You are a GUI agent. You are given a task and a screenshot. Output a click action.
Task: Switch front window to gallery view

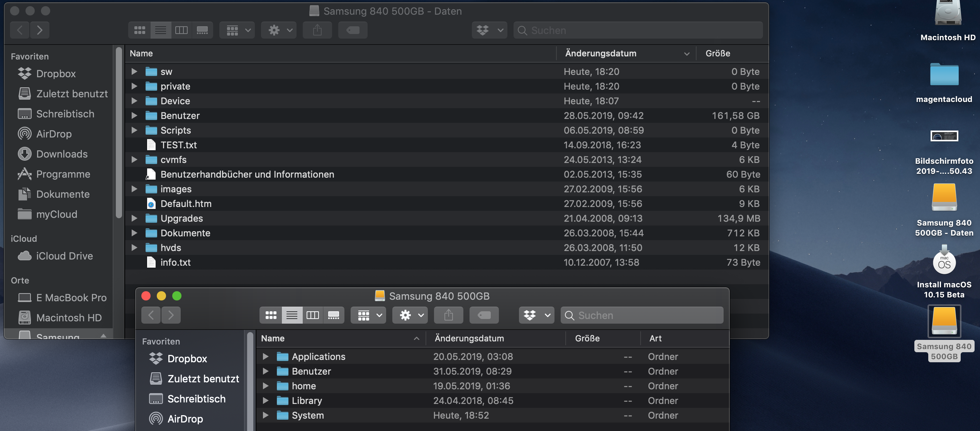334,316
